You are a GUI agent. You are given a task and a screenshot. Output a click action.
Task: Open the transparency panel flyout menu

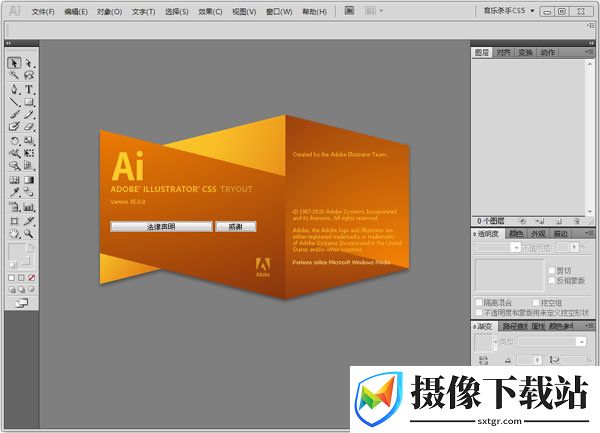click(590, 233)
